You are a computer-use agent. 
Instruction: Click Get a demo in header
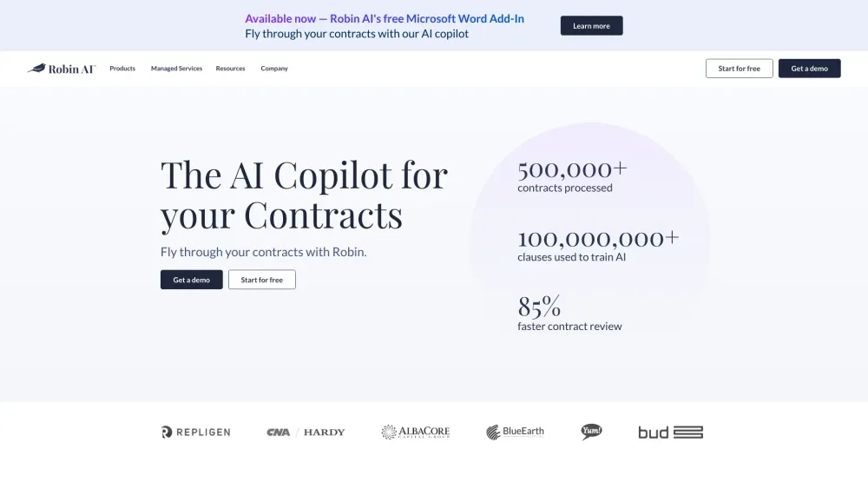pos(809,69)
